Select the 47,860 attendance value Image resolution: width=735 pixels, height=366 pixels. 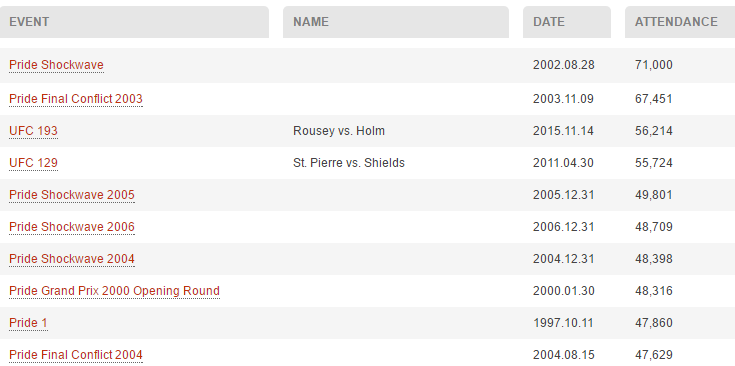pyautogui.click(x=653, y=323)
